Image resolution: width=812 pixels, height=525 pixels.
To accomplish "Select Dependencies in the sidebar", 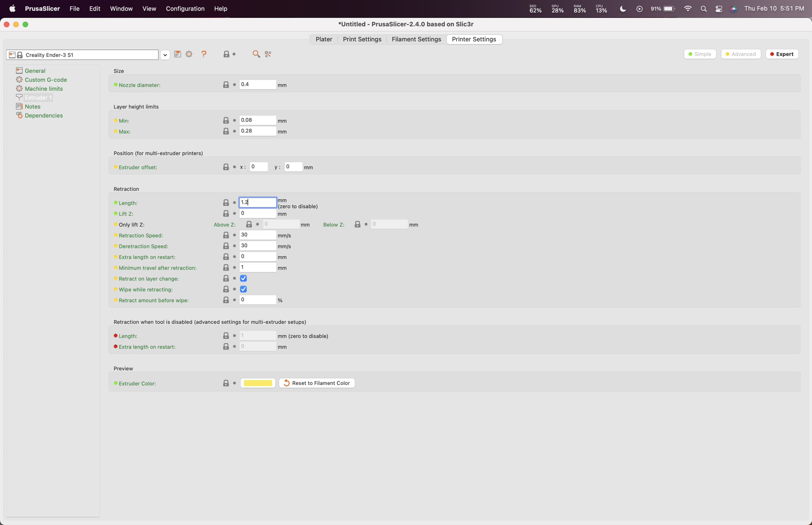I will [x=44, y=116].
